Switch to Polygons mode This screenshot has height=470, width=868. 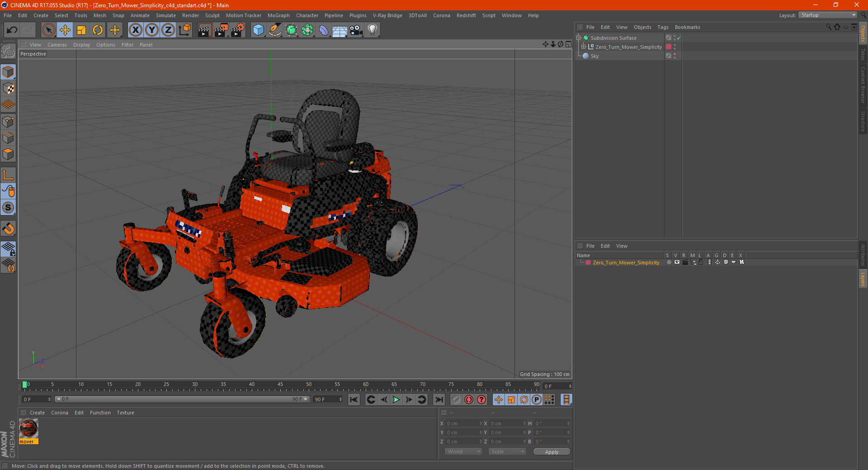pyautogui.click(x=8, y=155)
